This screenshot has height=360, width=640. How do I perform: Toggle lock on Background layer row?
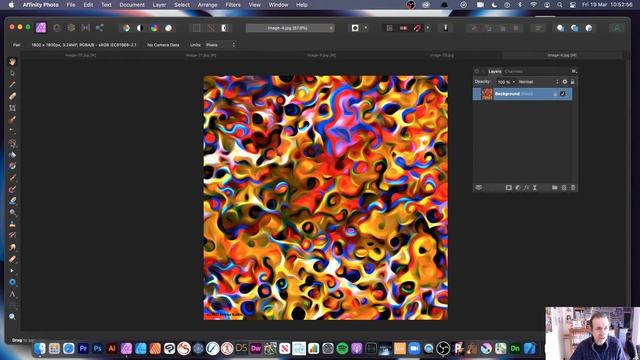click(555, 94)
